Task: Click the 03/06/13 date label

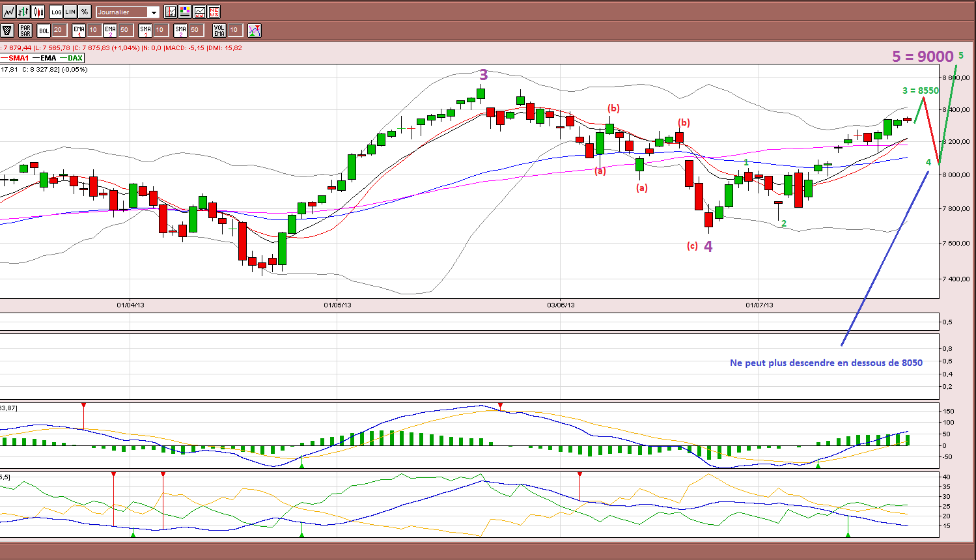Action: pyautogui.click(x=560, y=305)
